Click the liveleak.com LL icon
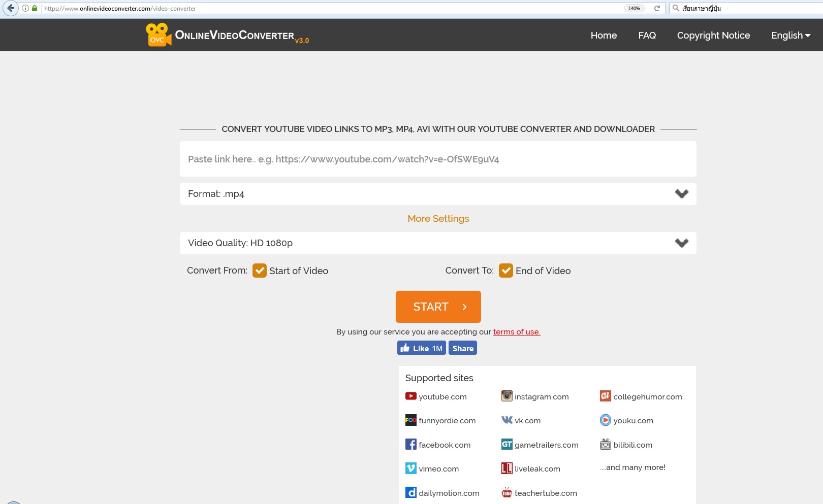The width and height of the screenshot is (823, 504). coord(507,468)
